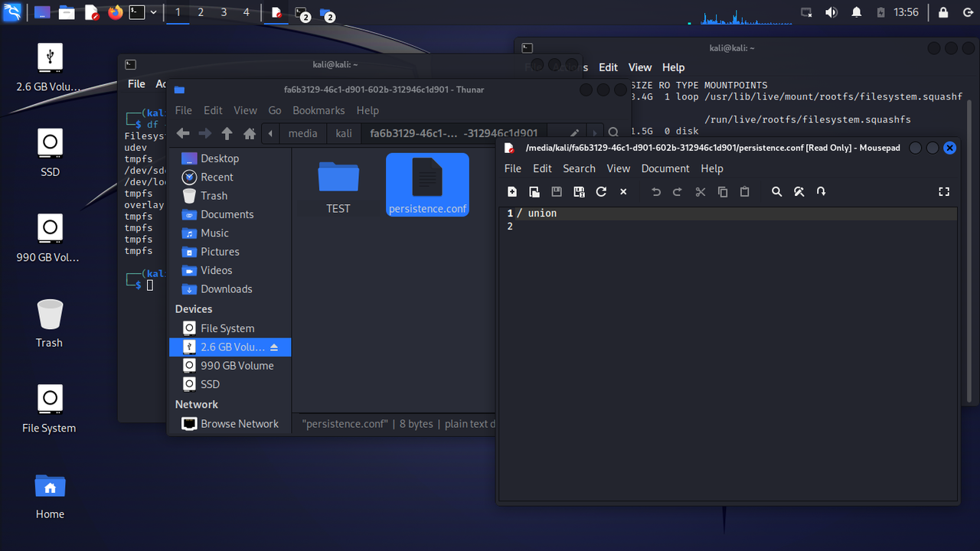Open file manager from panel launcher

(67, 12)
